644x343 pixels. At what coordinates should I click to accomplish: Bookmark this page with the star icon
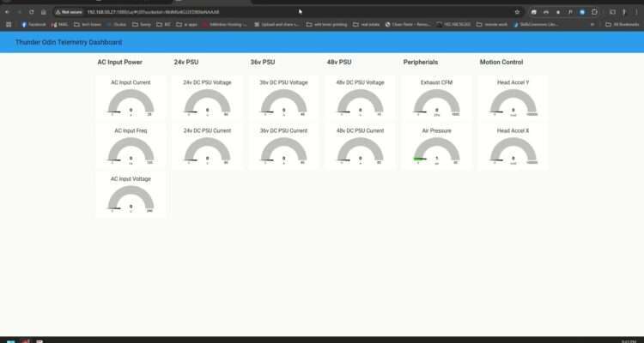point(517,12)
